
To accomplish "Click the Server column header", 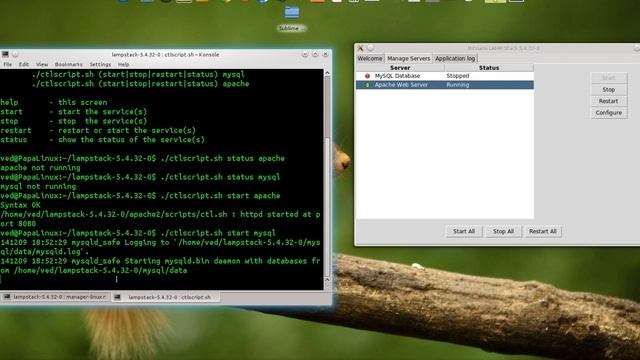I will pyautogui.click(x=400, y=68).
